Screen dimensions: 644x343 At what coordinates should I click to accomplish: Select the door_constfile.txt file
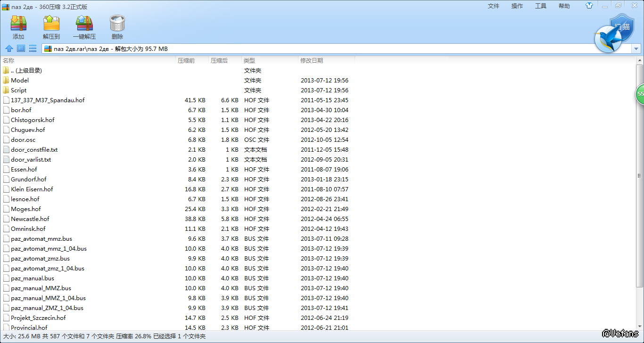[x=34, y=150]
